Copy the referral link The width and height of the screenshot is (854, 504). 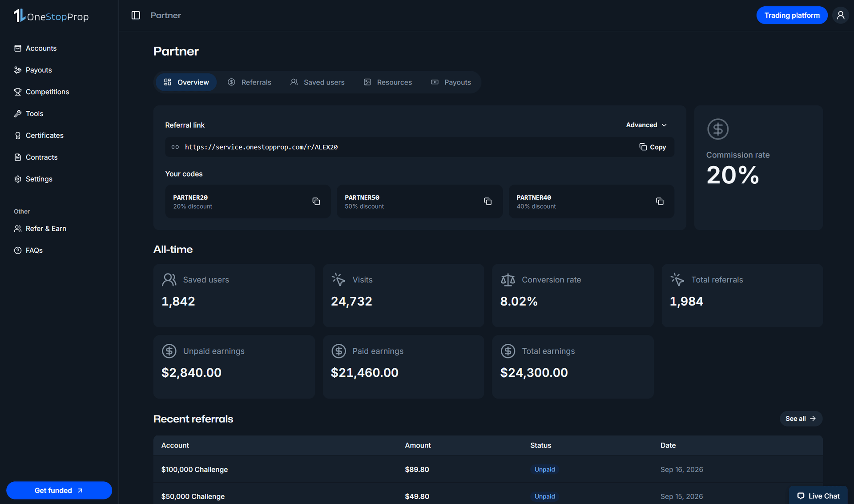pyautogui.click(x=653, y=147)
